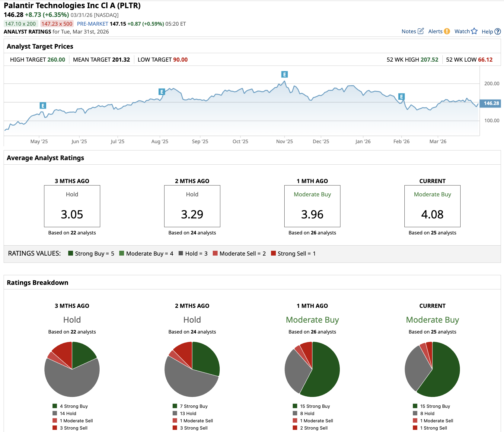Screen dimensions: 504x432
Task: Select the earnings E marker near Nov '25
Action: tap(284, 74)
